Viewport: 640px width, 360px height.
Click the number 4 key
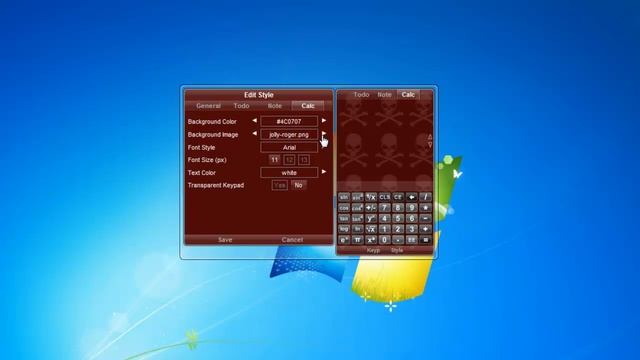tap(384, 219)
